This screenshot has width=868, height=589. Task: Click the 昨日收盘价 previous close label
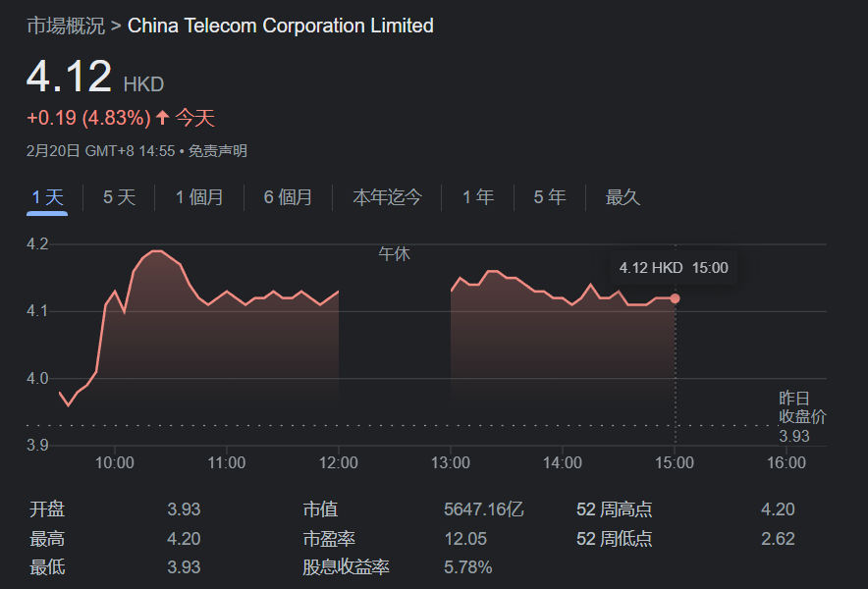pyautogui.click(x=802, y=407)
